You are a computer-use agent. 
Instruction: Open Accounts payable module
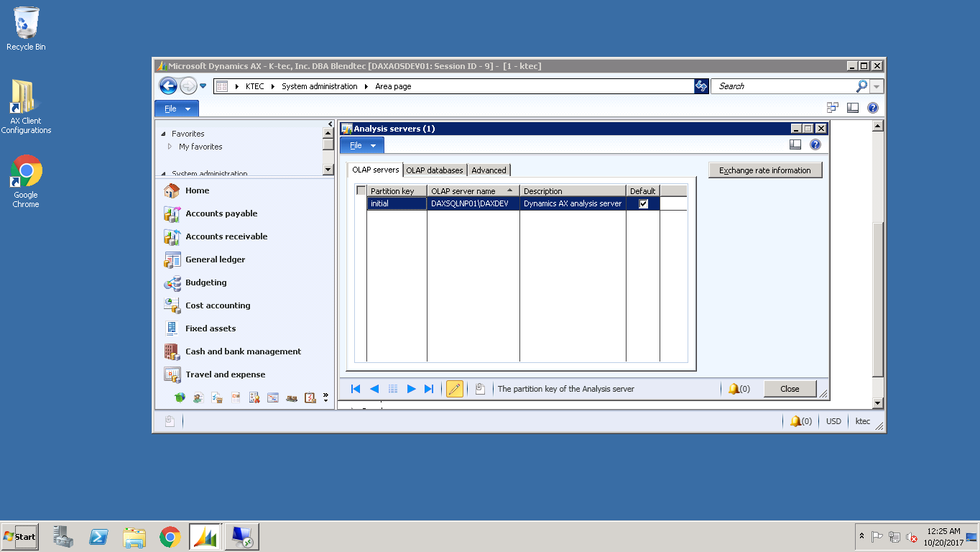point(221,213)
